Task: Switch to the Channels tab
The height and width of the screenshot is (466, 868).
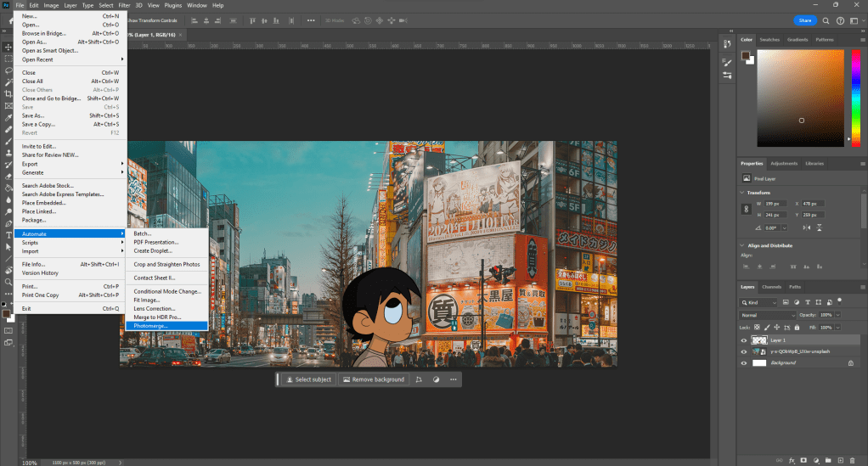Action: [x=771, y=287]
